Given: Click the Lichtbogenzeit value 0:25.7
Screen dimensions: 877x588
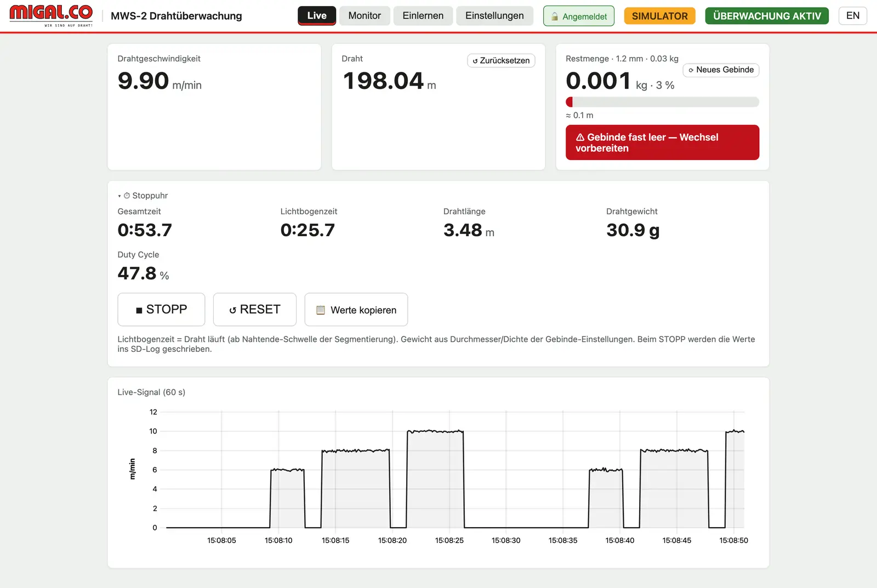Looking at the screenshot, I should click(307, 230).
